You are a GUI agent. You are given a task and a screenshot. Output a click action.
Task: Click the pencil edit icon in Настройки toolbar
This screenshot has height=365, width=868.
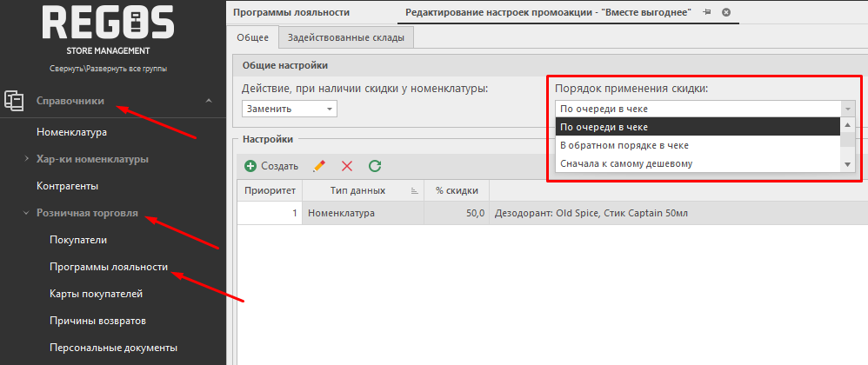(x=319, y=165)
